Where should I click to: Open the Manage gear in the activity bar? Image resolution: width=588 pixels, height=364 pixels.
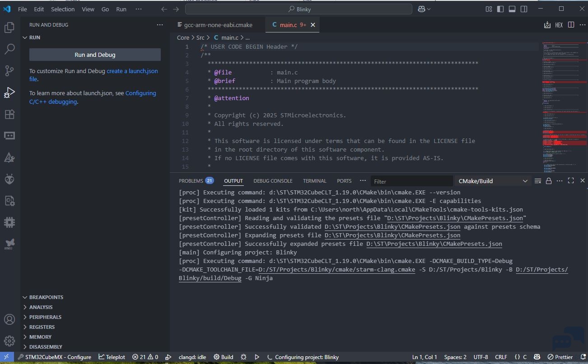click(9, 341)
